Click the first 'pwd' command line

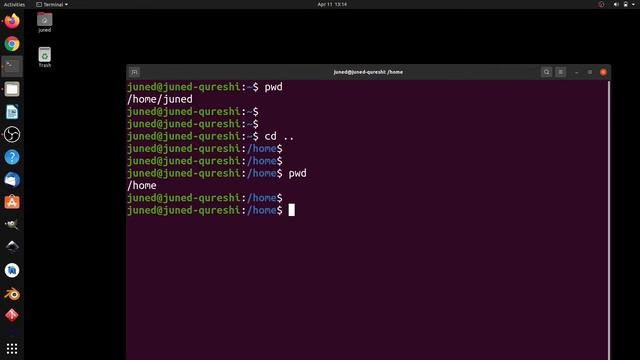pos(204,87)
